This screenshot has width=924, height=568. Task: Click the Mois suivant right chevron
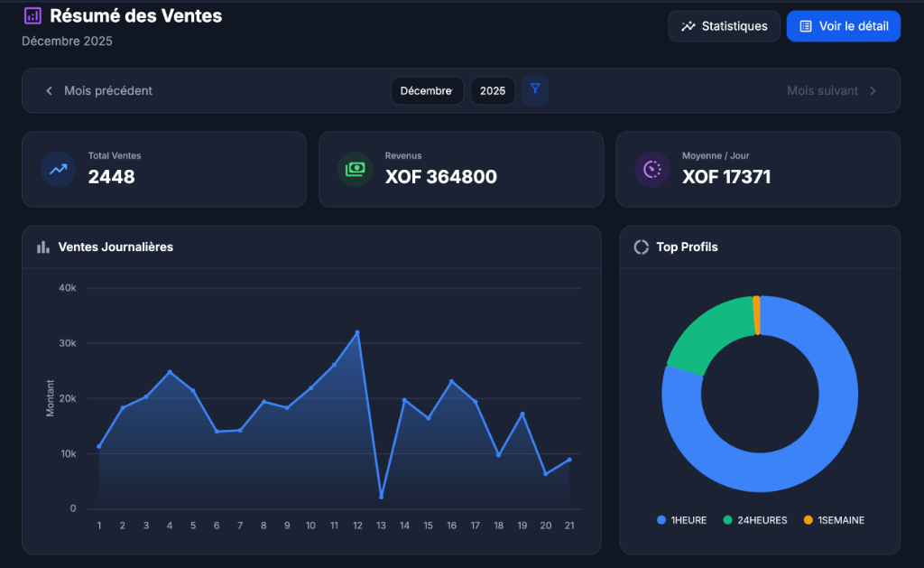873,90
